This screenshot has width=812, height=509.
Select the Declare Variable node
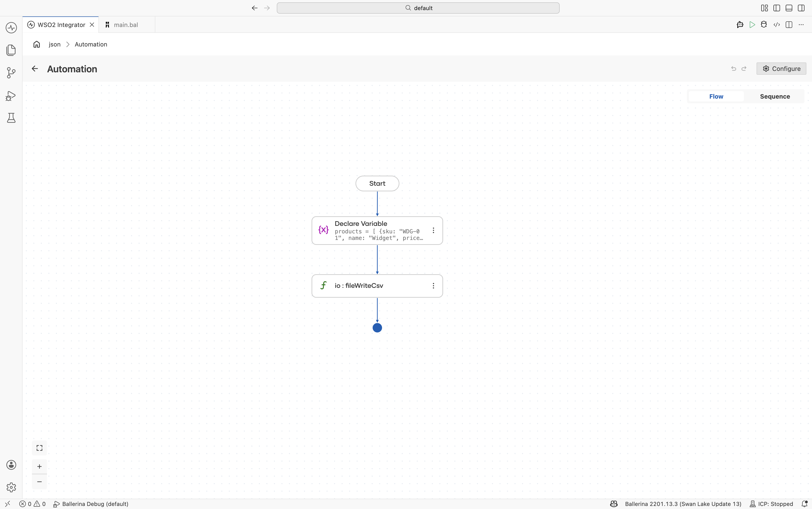377,231
